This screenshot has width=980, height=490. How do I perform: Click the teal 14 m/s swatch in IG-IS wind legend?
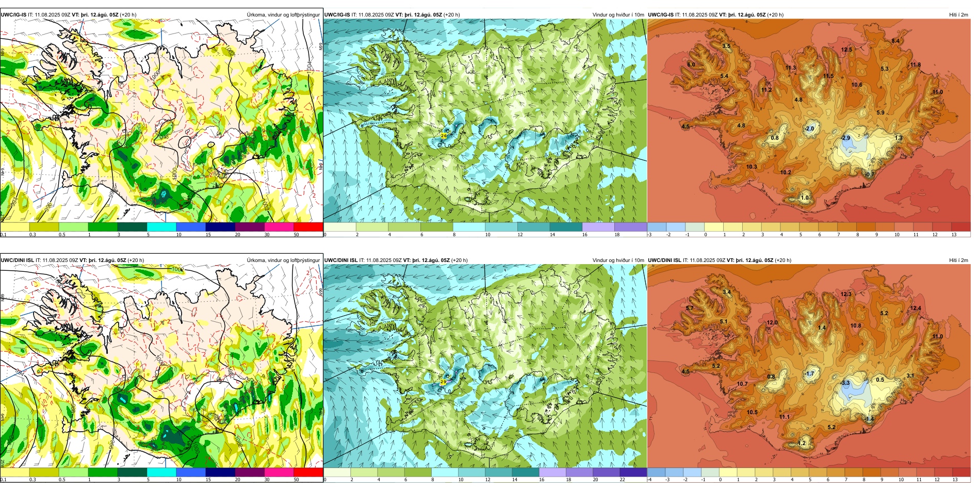click(566, 227)
